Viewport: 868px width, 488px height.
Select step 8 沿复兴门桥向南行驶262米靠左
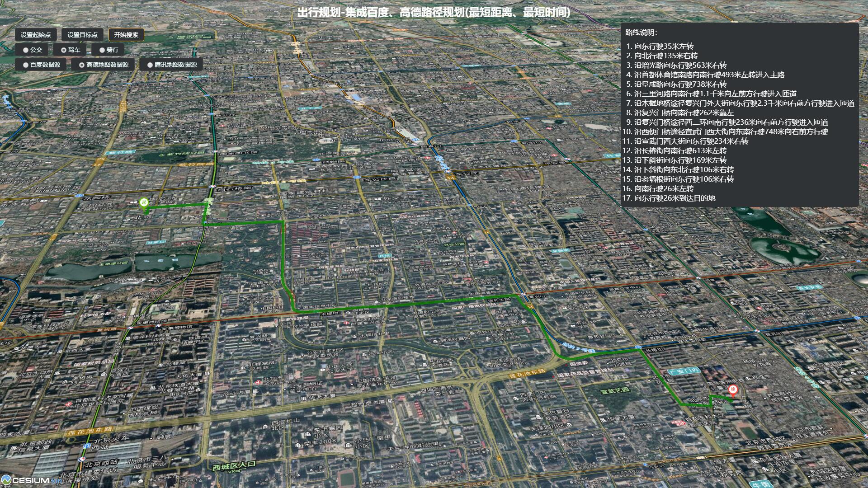click(x=684, y=113)
